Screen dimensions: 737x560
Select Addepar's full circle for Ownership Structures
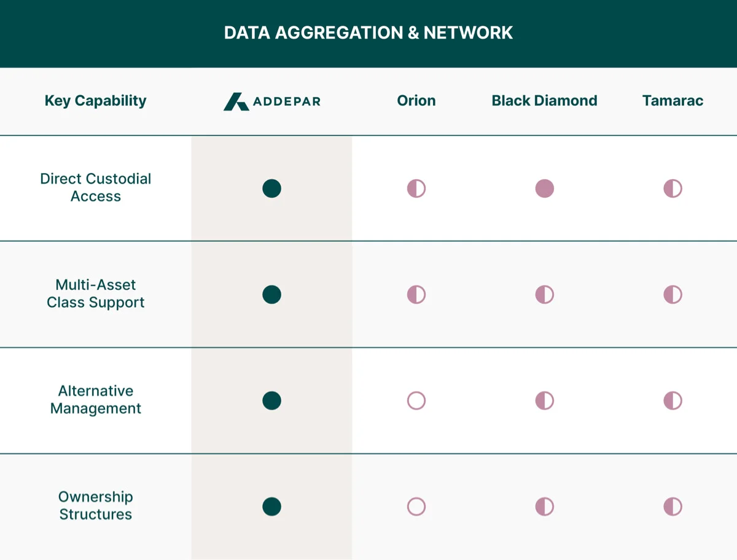tap(271, 507)
